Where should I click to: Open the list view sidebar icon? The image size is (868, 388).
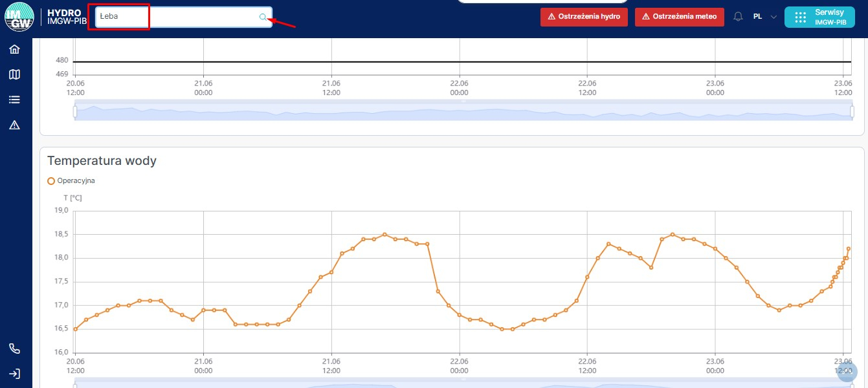[x=14, y=100]
